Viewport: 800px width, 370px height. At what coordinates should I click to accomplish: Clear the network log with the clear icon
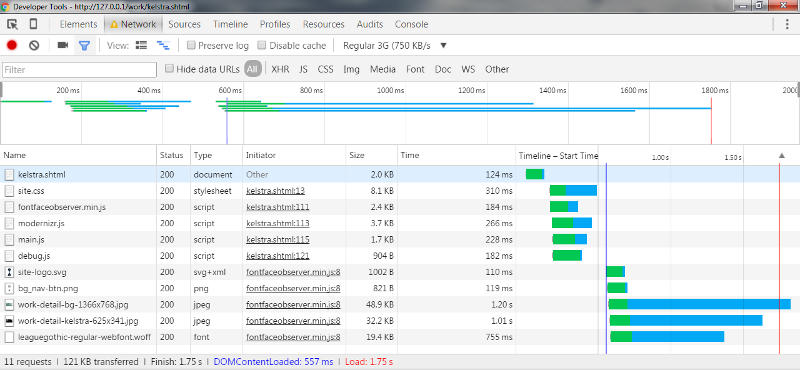pyautogui.click(x=34, y=45)
